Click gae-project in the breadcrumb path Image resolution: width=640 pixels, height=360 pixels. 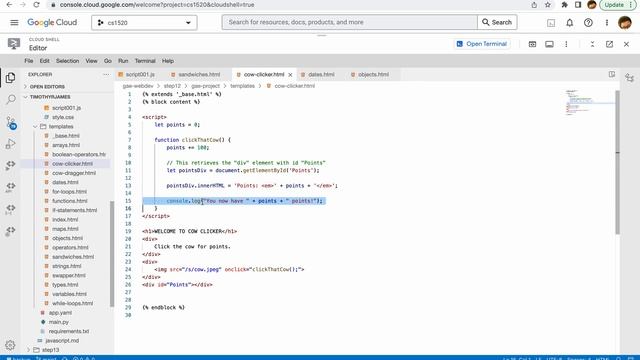click(x=205, y=86)
